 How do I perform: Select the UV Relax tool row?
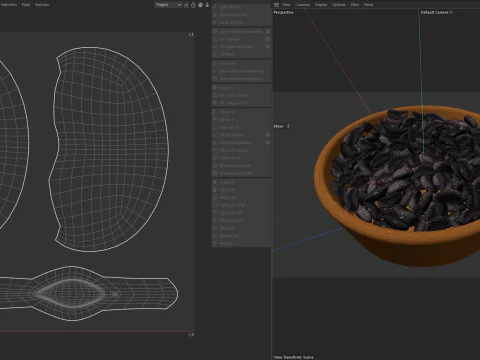coord(242,47)
